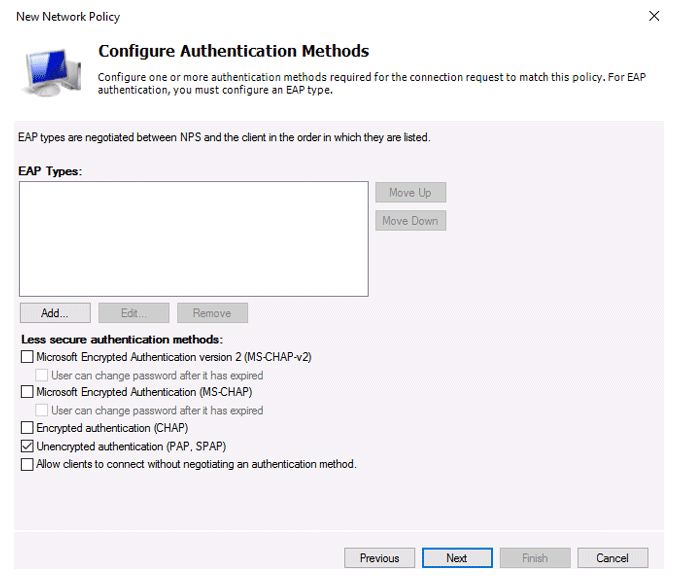Uncheck Unencrypted authentication (PAP, SPAP)
The width and height of the screenshot is (677, 585).
(x=27, y=446)
